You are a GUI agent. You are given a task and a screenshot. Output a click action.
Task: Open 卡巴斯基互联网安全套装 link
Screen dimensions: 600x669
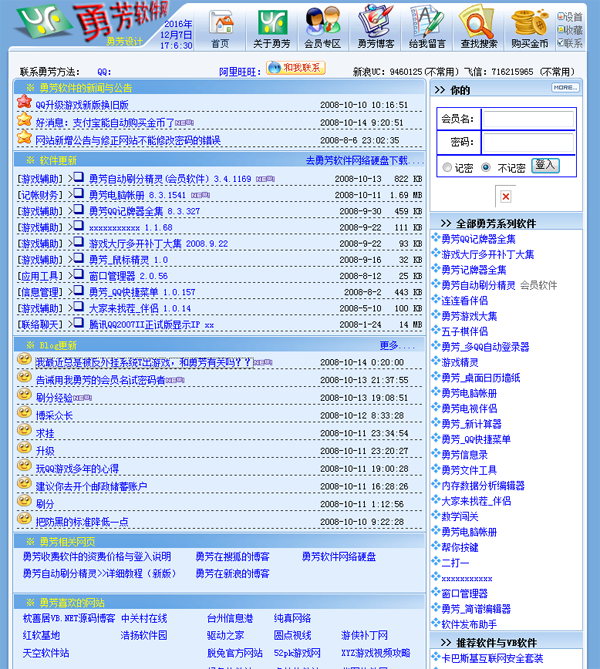coord(492,658)
